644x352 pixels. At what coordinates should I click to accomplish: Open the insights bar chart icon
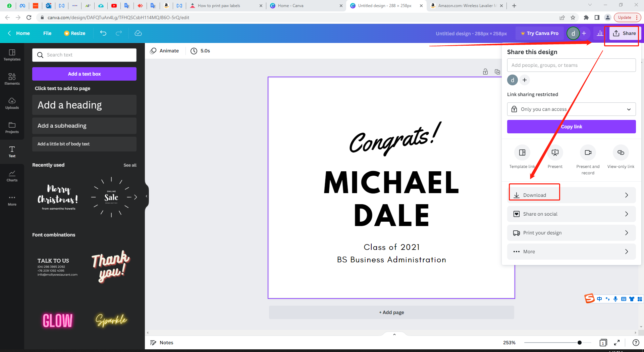pos(600,33)
